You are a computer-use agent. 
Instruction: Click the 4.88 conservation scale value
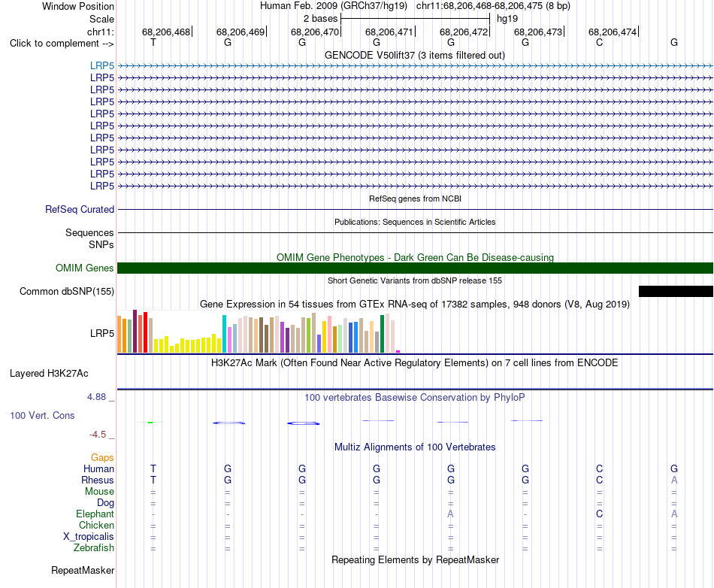(96, 397)
